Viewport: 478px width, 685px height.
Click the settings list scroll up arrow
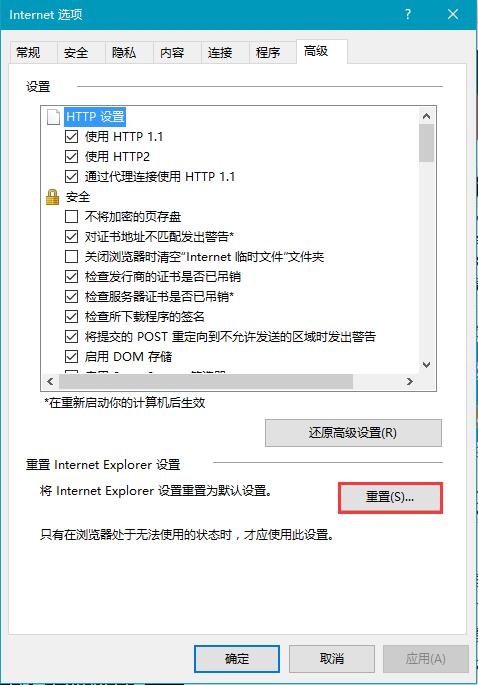426,116
